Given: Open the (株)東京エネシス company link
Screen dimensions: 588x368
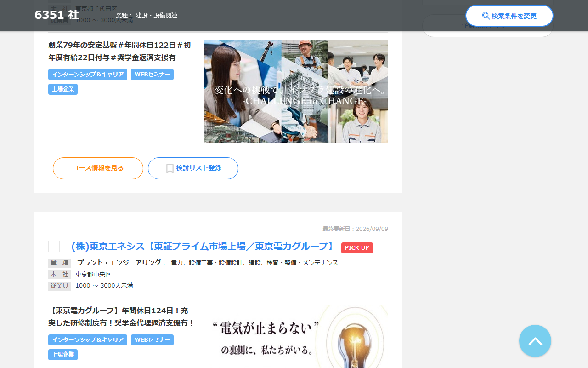Looking at the screenshot, I should (204, 247).
